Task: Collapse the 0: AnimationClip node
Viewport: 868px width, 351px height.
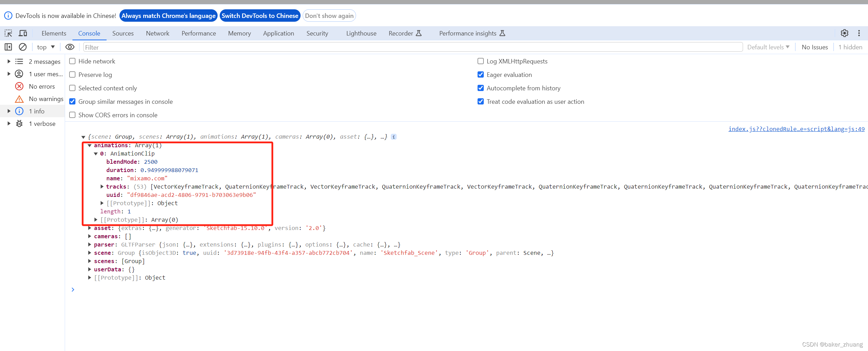Action: [96, 154]
